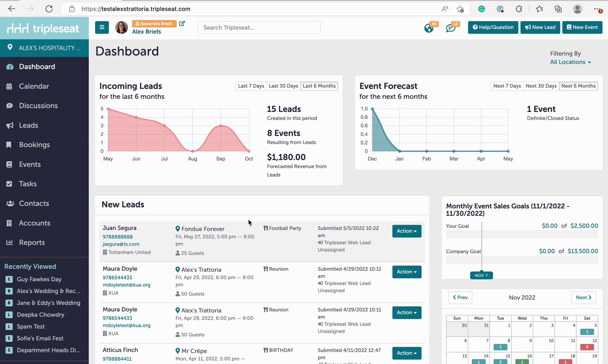The image size is (608, 364).
Task: Create a New Event
Action: point(582,27)
